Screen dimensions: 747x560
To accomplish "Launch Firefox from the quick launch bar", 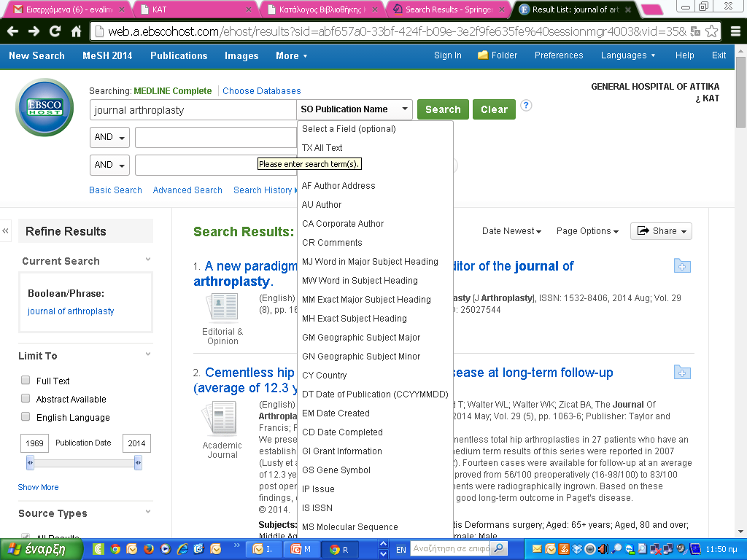I will point(149,549).
